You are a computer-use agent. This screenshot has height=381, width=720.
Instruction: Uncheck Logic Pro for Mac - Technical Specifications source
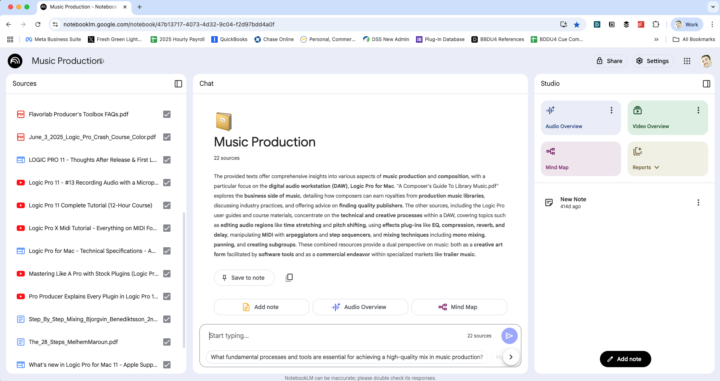tap(167, 251)
